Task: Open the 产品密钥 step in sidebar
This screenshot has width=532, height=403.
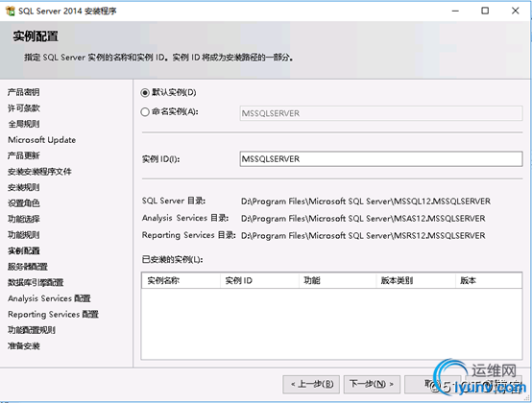Action: point(24,92)
